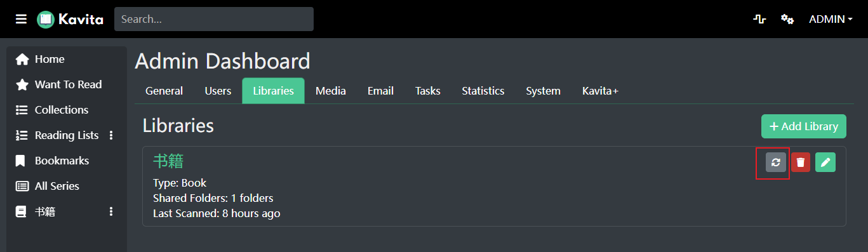Open Reading Lists three-dot options menu

click(x=111, y=135)
